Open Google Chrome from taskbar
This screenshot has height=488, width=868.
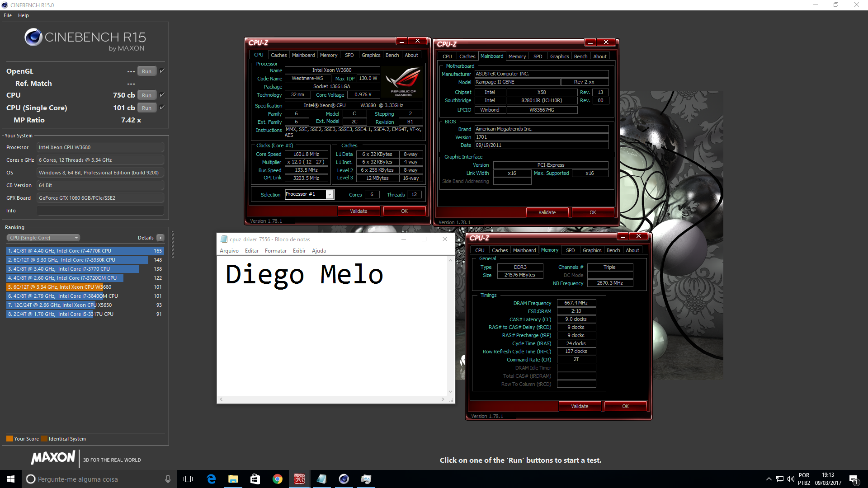pos(277,479)
